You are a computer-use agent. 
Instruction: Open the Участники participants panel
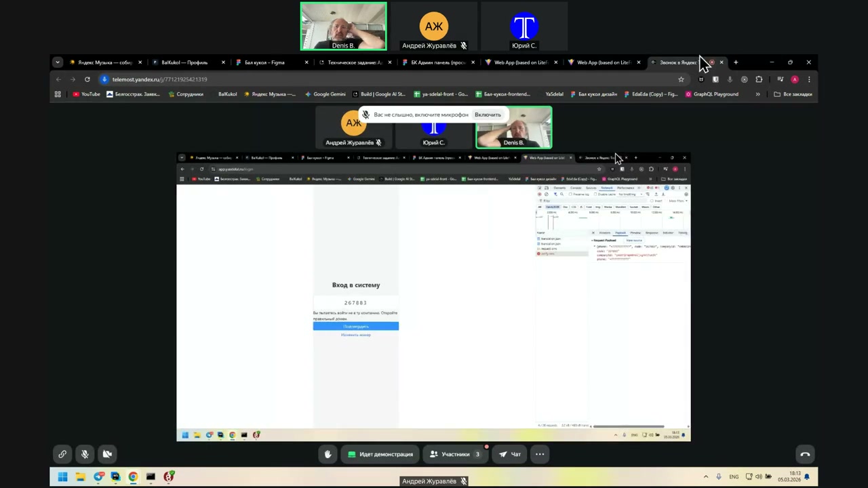point(454,454)
